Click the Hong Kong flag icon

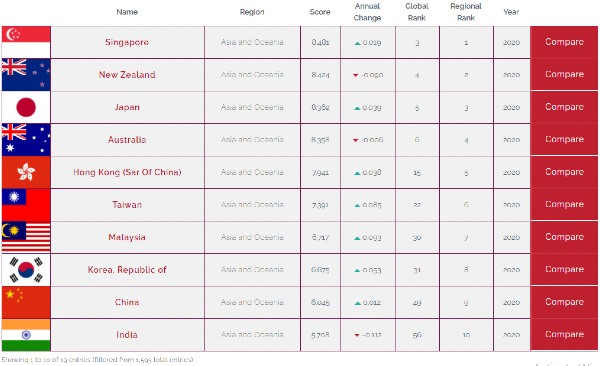[x=26, y=172]
